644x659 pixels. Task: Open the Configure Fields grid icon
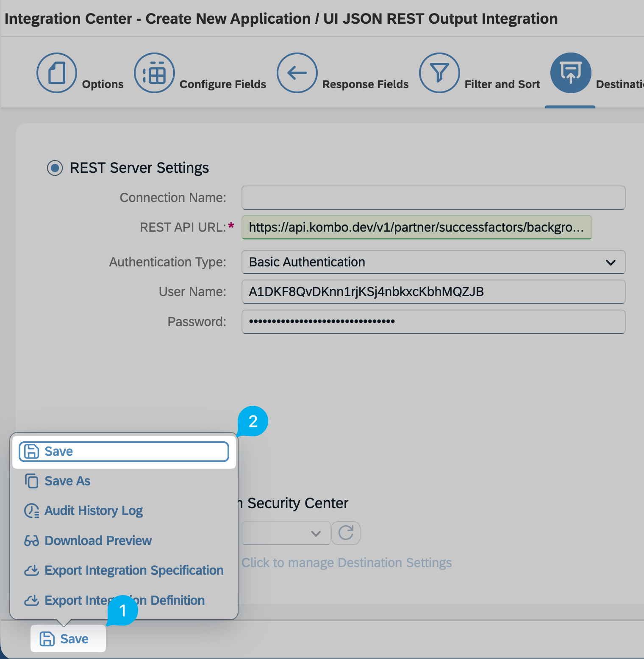[154, 73]
